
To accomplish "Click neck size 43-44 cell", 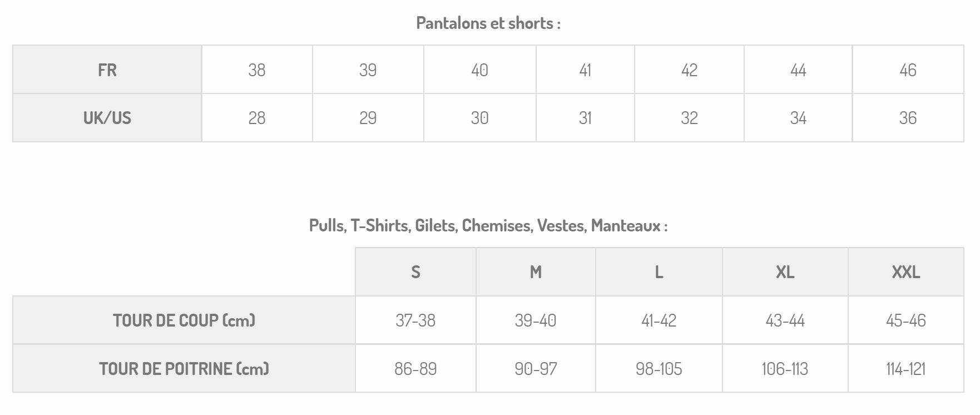I will point(785,320).
